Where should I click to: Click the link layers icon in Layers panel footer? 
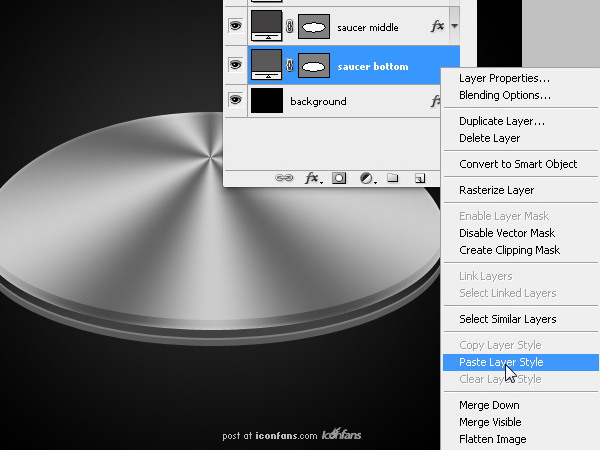(x=284, y=178)
